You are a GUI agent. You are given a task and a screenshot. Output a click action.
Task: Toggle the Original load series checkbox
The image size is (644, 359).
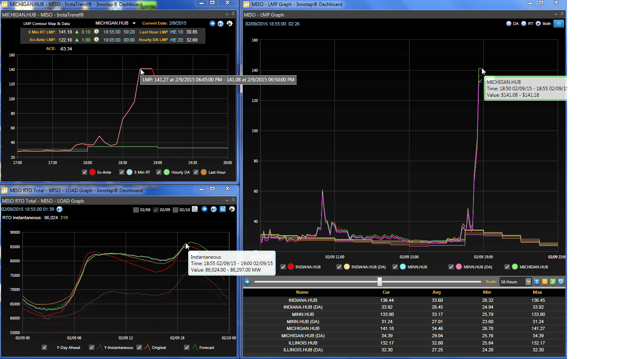[x=139, y=347]
